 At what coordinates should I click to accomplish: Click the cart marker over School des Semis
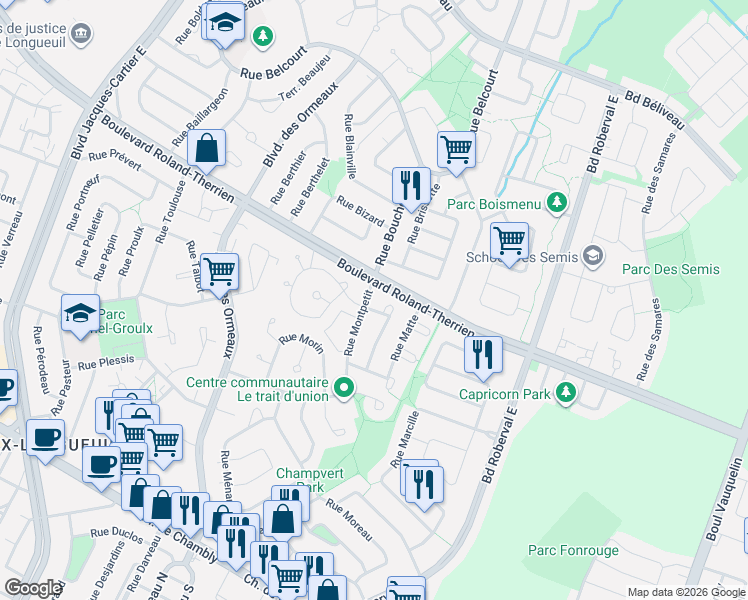pos(509,244)
